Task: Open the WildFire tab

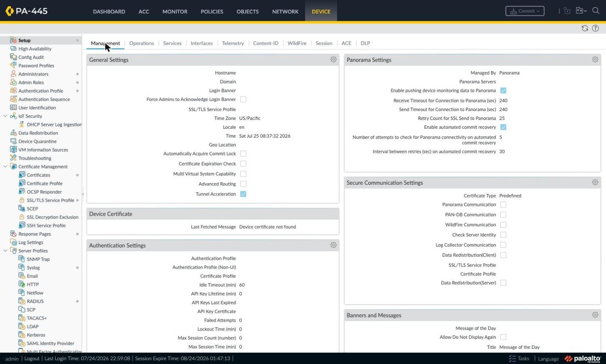Action: point(297,43)
